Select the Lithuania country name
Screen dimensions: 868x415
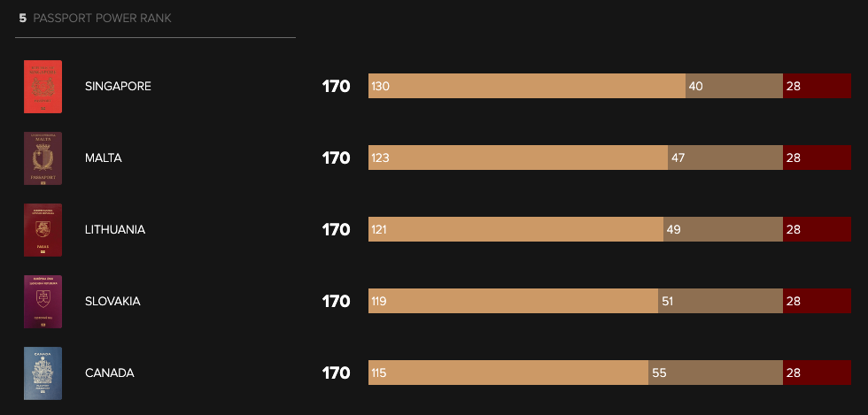115,230
